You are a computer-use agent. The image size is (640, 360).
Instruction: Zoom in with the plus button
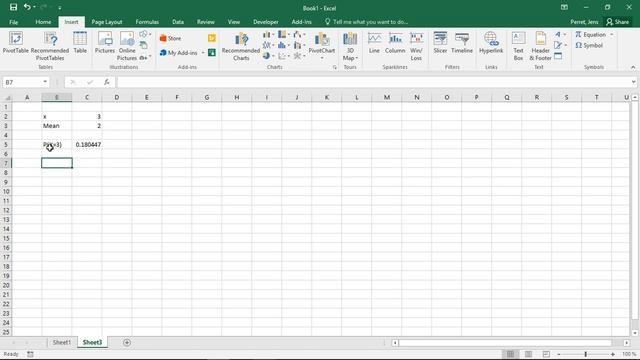(x=613, y=354)
